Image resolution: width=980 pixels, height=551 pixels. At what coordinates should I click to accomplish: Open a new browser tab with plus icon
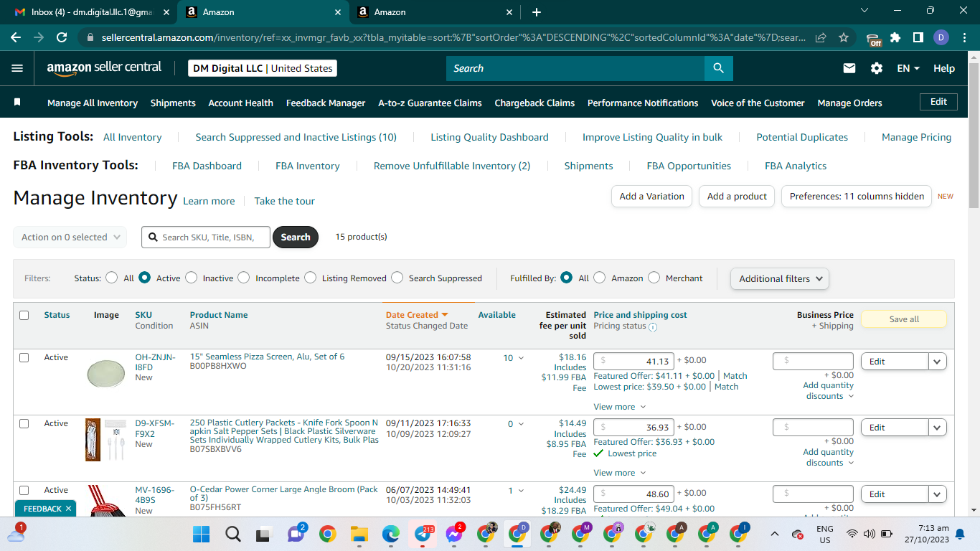[537, 12]
